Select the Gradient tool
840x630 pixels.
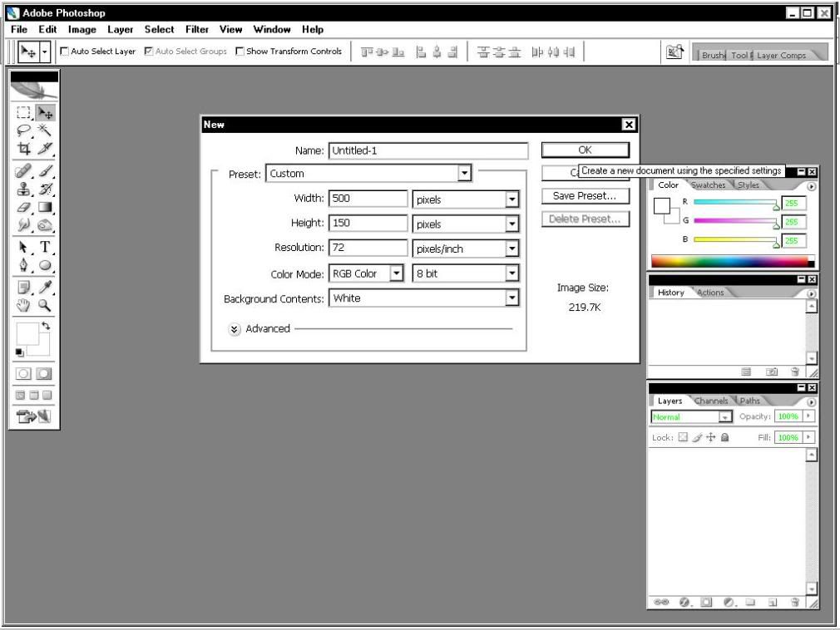click(x=45, y=207)
